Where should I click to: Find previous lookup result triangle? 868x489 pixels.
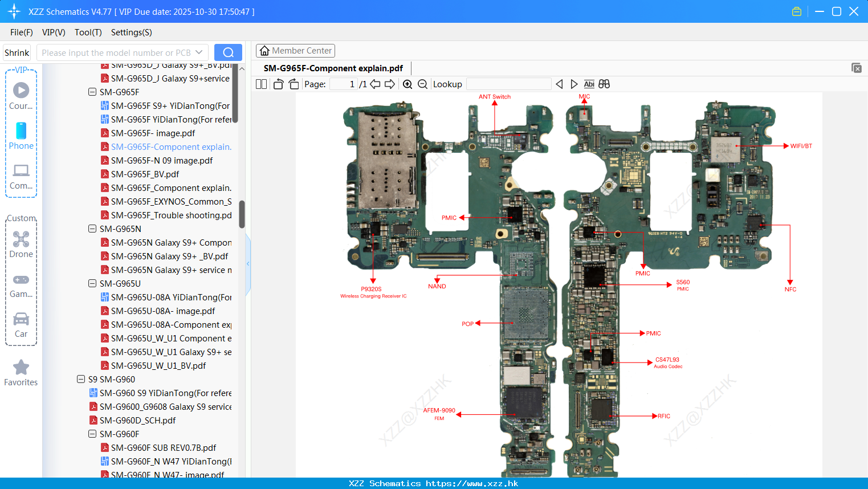(559, 84)
